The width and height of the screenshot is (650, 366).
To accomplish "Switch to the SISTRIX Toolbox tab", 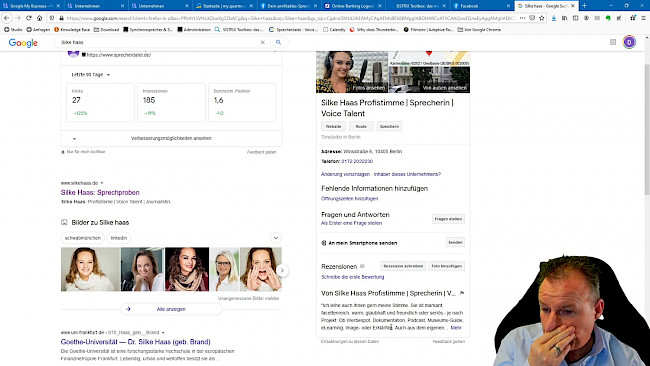I will [417, 6].
